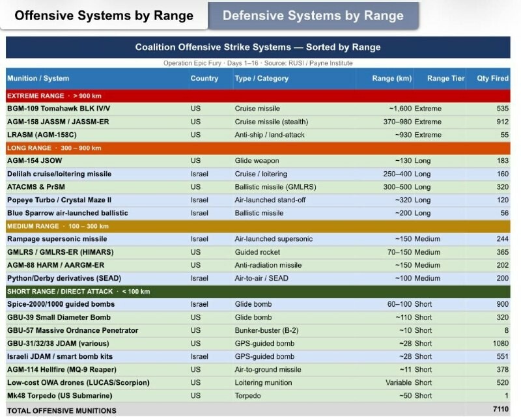Screen dimensions: 521x420
Task: Click GBU-57 Massive Ordnance Penetrator entry
Action: [x=72, y=330]
